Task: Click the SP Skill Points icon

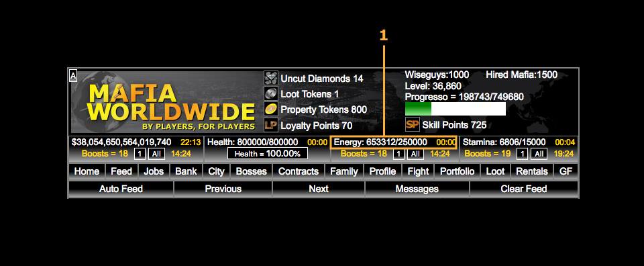Action: coord(412,124)
